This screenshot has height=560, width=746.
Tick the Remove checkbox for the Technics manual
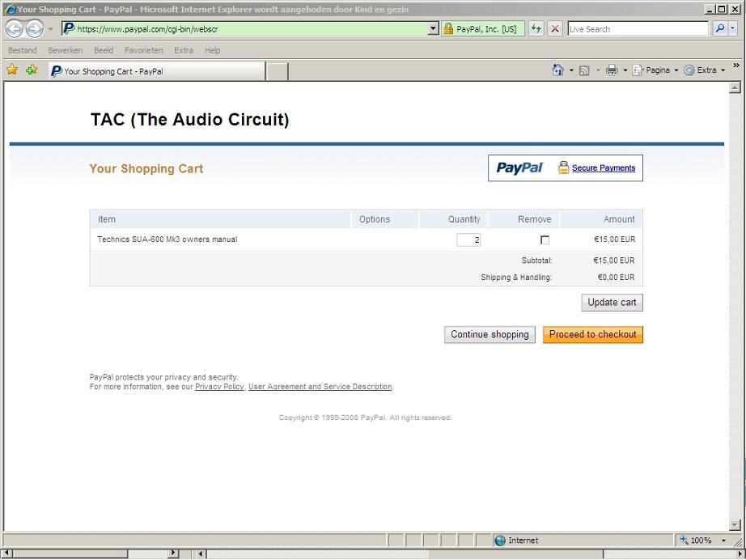tap(545, 240)
